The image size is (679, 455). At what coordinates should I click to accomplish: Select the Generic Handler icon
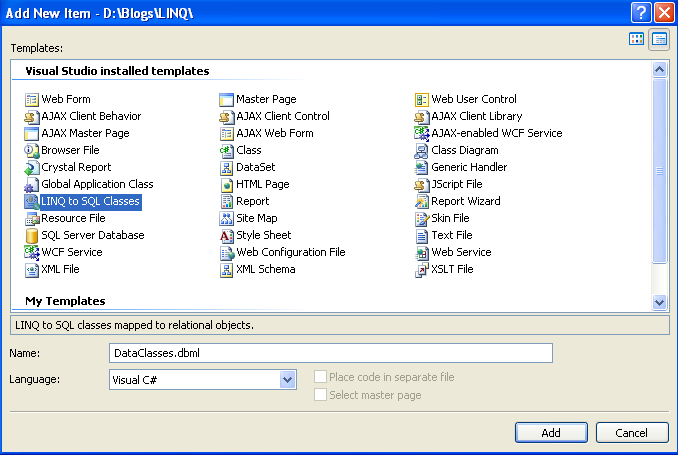pyautogui.click(x=421, y=168)
